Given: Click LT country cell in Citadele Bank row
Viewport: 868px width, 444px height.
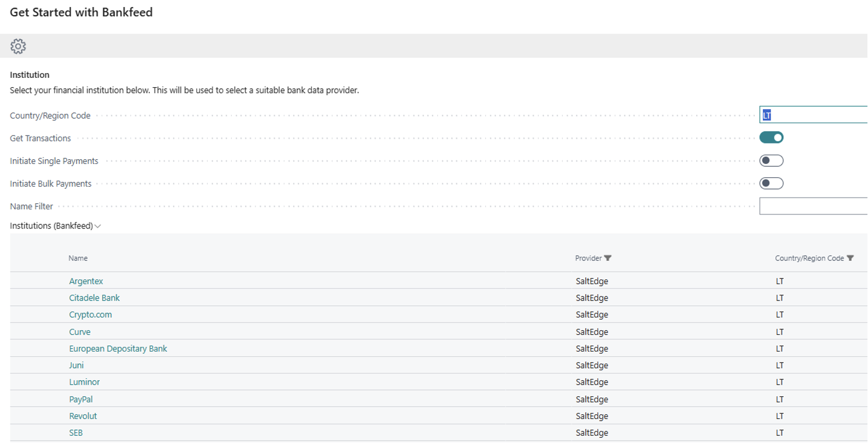Looking at the screenshot, I should pos(780,298).
